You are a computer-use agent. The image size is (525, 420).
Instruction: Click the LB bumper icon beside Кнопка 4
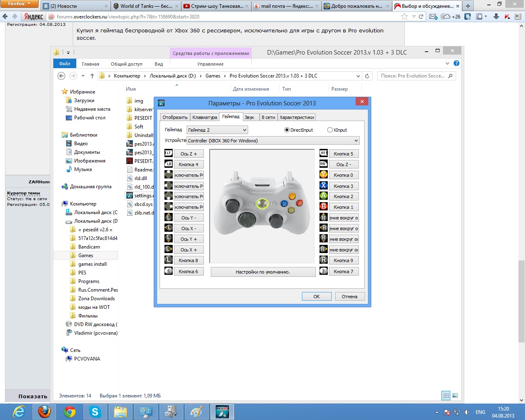click(169, 164)
